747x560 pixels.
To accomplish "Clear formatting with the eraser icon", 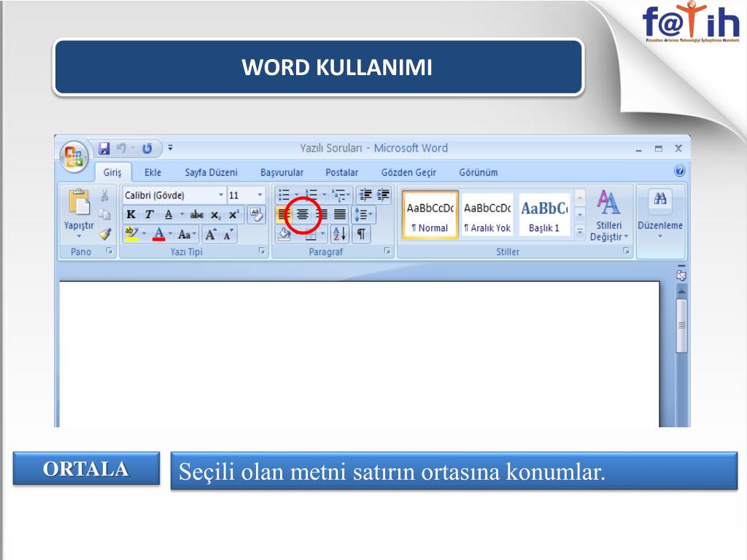I will (x=256, y=215).
